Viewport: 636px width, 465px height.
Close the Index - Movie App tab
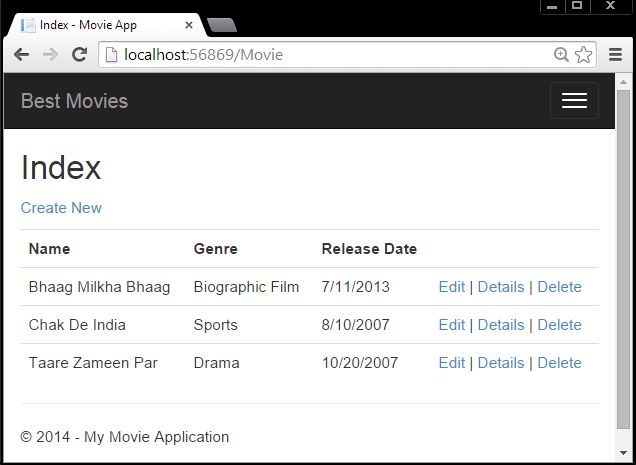pyautogui.click(x=189, y=24)
